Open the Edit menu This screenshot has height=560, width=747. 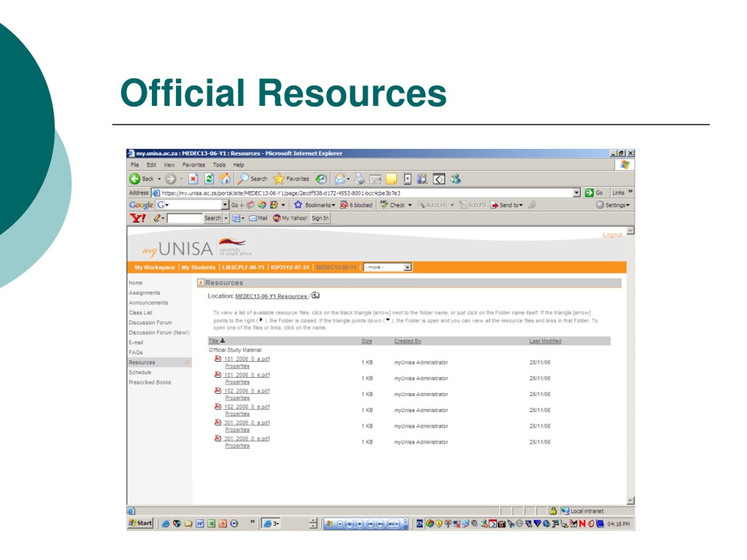click(151, 165)
